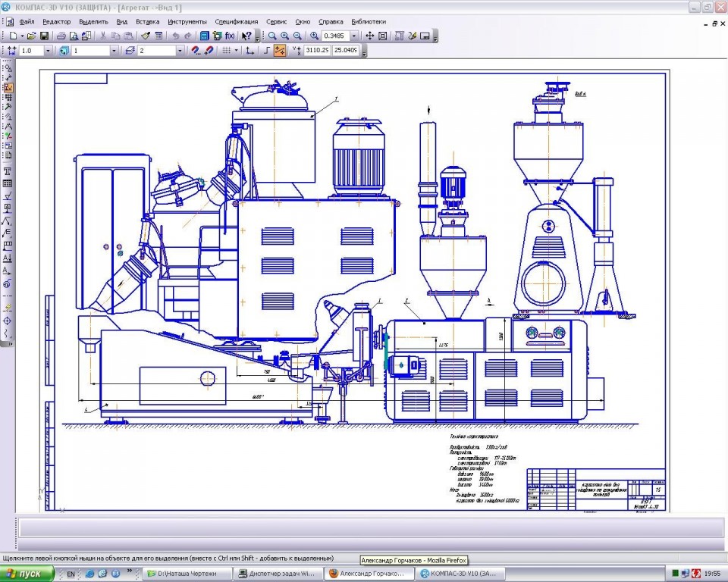Screen dimensions: 728x582
Task: Print the drawing with the printer icon
Action: click(61, 36)
